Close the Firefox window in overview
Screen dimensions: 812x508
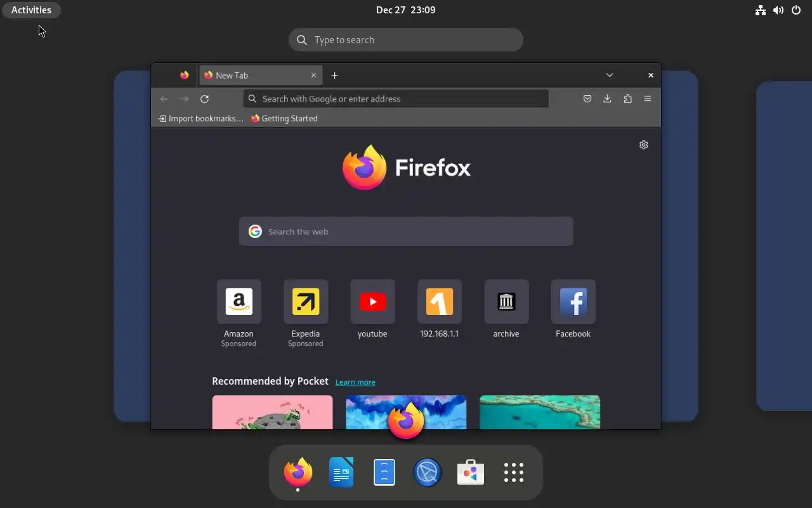pos(651,75)
